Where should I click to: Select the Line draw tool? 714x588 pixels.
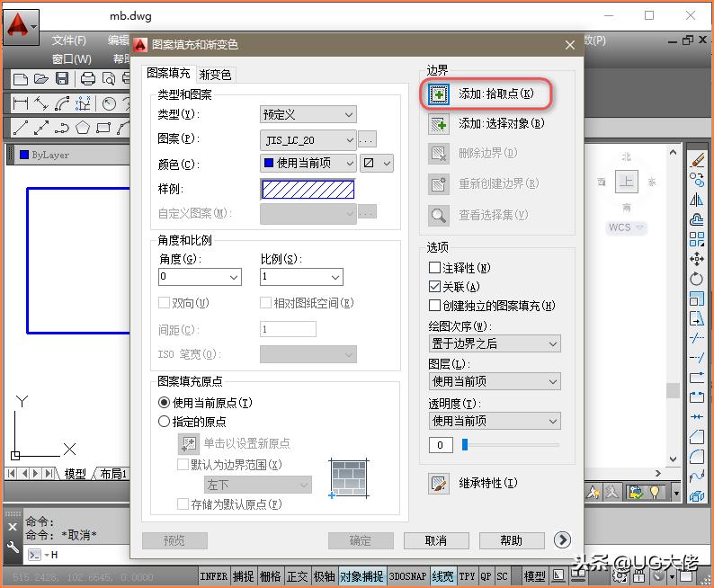(20, 128)
